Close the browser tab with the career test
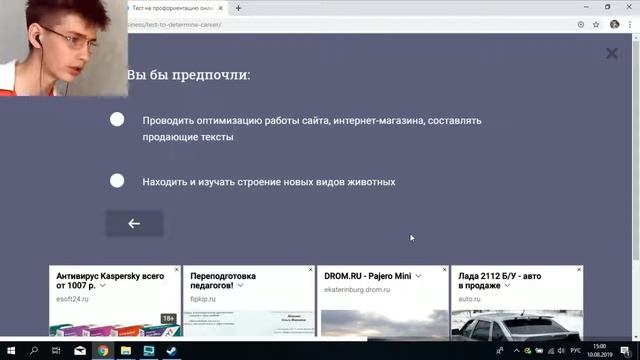Viewport: 640px width, 360px height. pyautogui.click(x=221, y=8)
